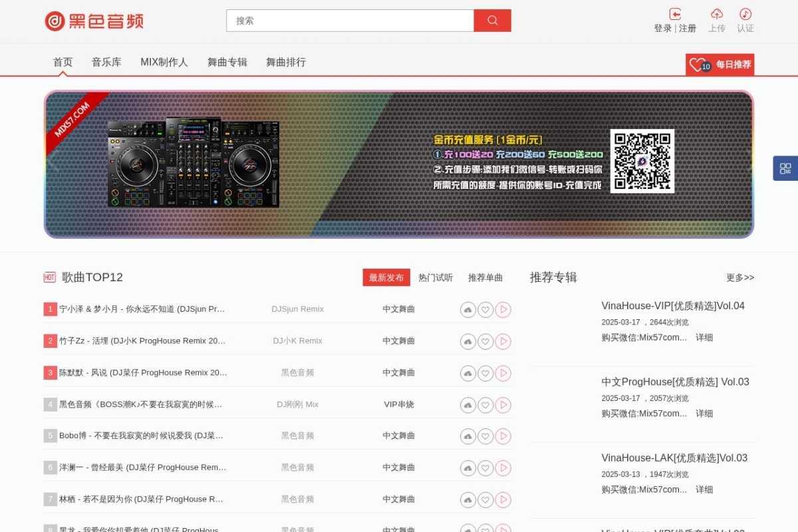
Task: Open 舞曲专辑 nav item
Action: (227, 62)
